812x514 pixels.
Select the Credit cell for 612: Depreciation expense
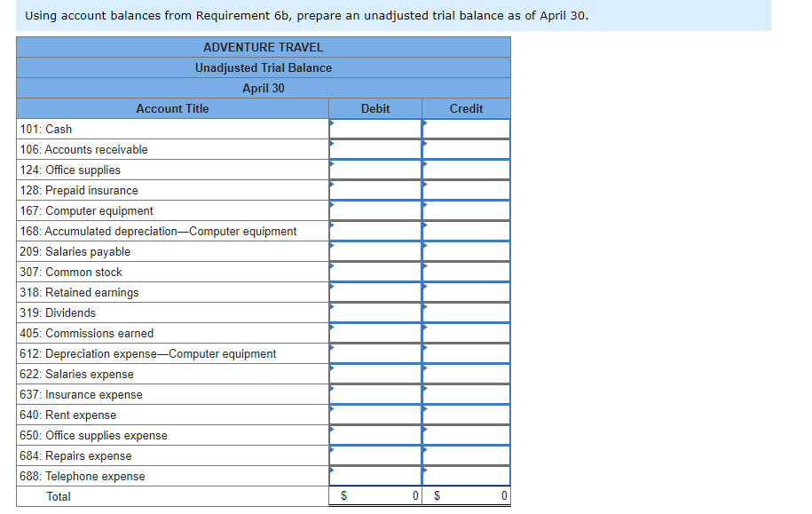coord(466,353)
